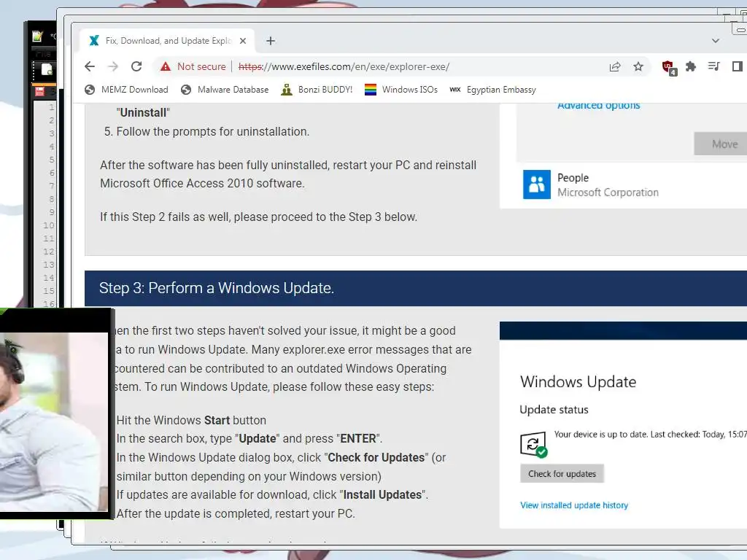Click the Advanced options link
This screenshot has width=747, height=560.
(x=599, y=106)
